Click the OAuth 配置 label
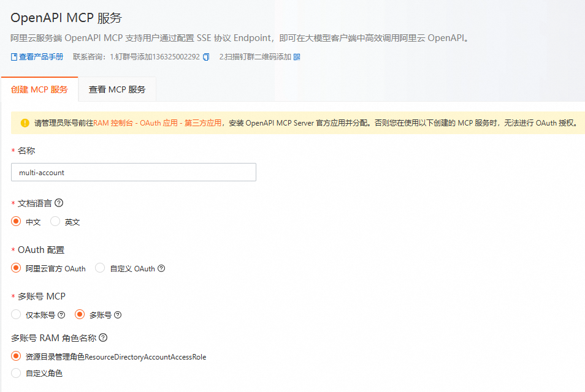Screen dimensions: 585x392 pyautogui.click(x=41, y=250)
